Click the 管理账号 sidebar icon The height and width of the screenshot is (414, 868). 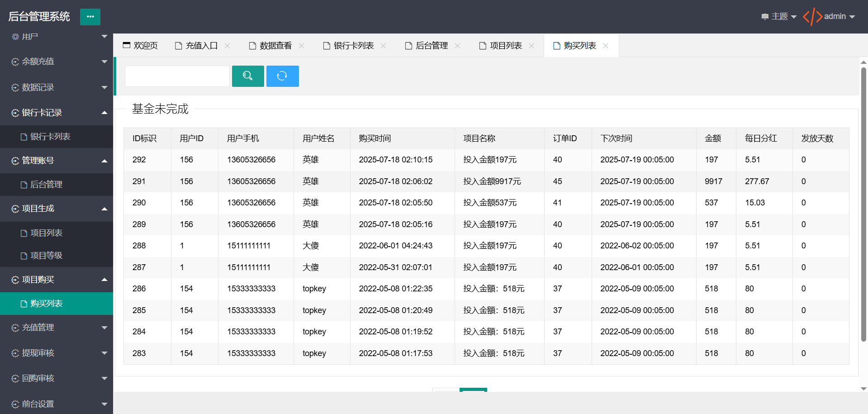(15, 161)
